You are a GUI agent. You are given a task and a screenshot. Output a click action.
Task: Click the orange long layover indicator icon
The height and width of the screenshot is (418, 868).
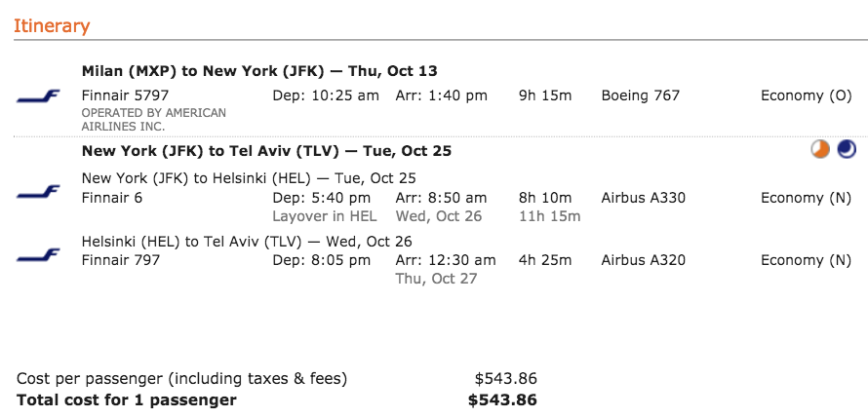820,149
